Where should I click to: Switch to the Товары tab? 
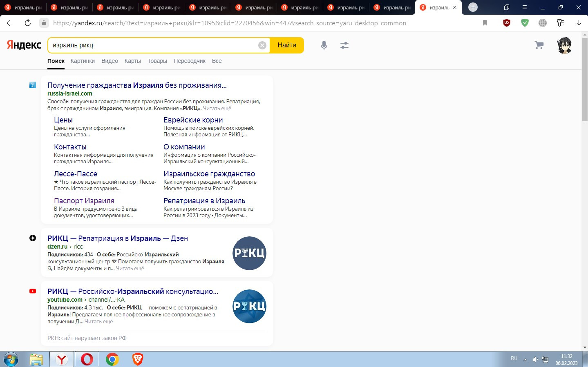tap(157, 61)
